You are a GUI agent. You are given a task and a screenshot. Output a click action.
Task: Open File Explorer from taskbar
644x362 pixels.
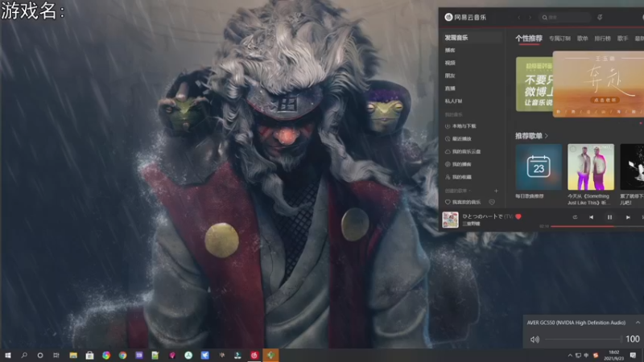pyautogui.click(x=73, y=356)
